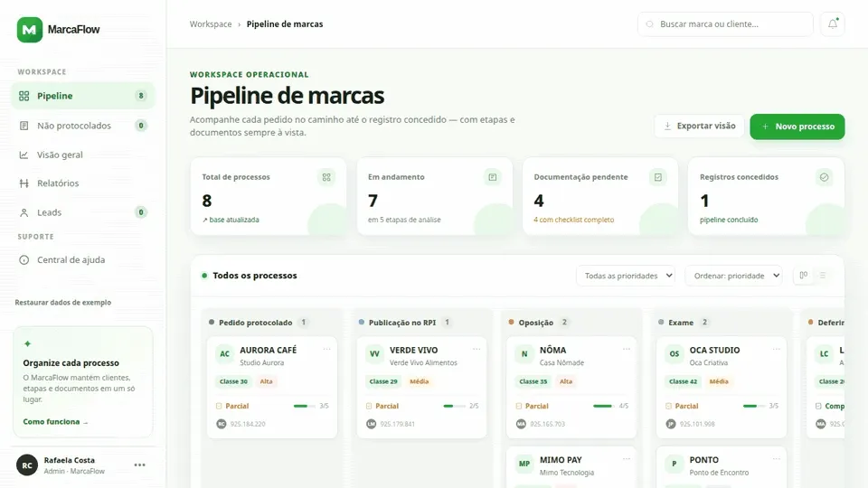Open the Todas as prioridades filter dropdown
This screenshot has height=488, width=868.
(626, 276)
